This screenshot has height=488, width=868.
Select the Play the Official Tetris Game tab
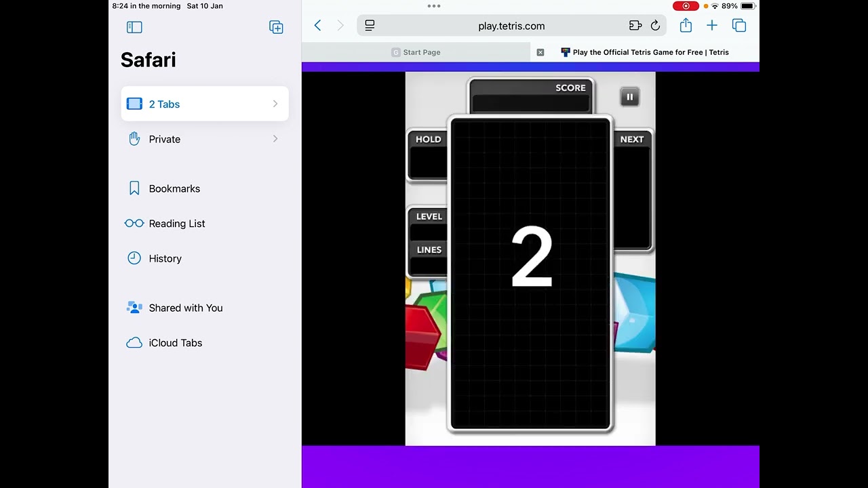tap(645, 52)
